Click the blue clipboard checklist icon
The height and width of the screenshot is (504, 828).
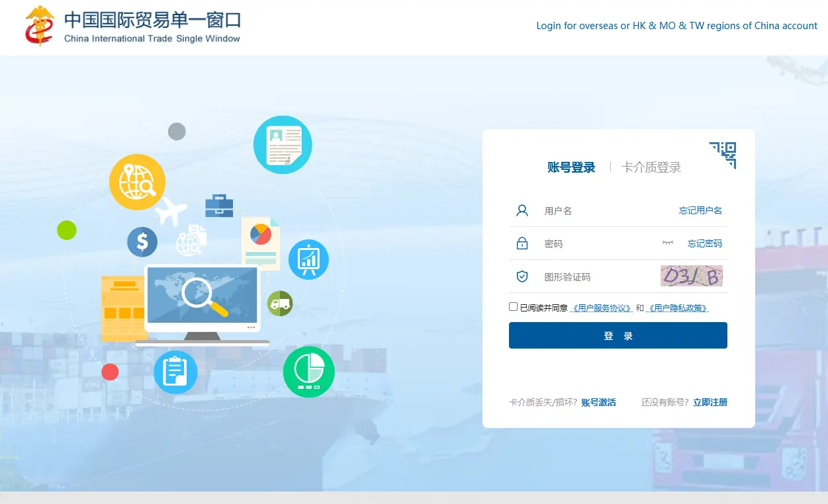(175, 372)
